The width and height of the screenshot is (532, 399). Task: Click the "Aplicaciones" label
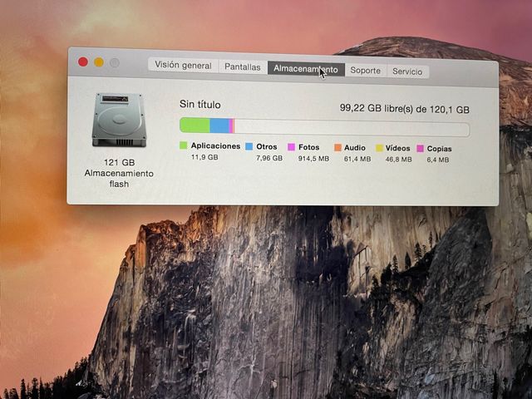(x=215, y=146)
